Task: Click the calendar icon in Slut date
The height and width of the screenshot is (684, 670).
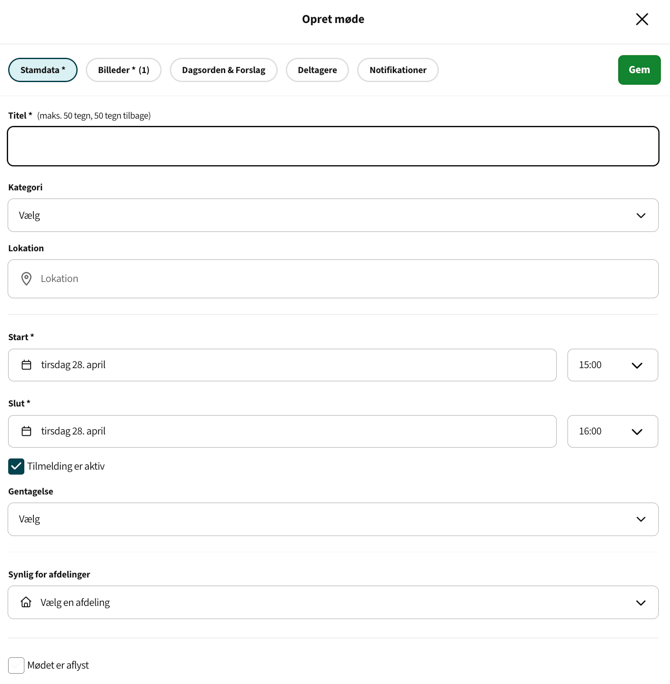Action: [x=26, y=431]
